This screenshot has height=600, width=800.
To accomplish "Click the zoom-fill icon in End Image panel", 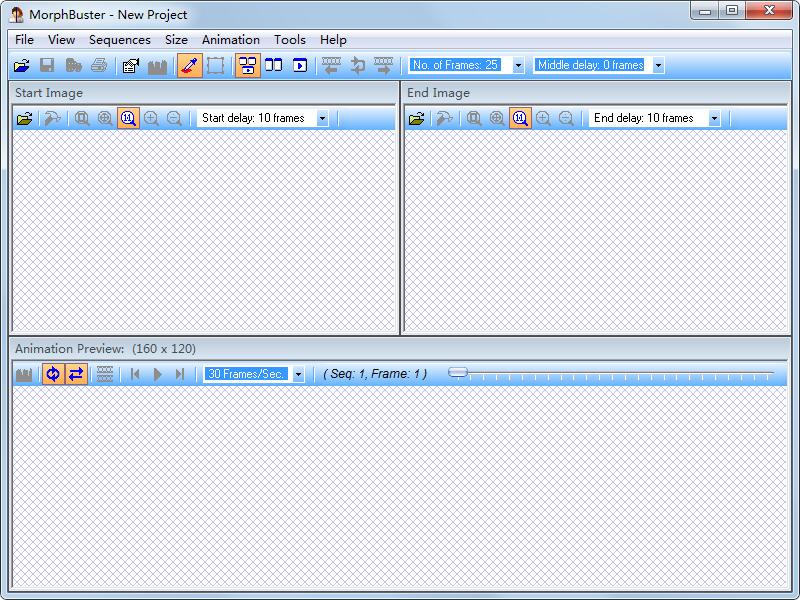I will [x=497, y=118].
